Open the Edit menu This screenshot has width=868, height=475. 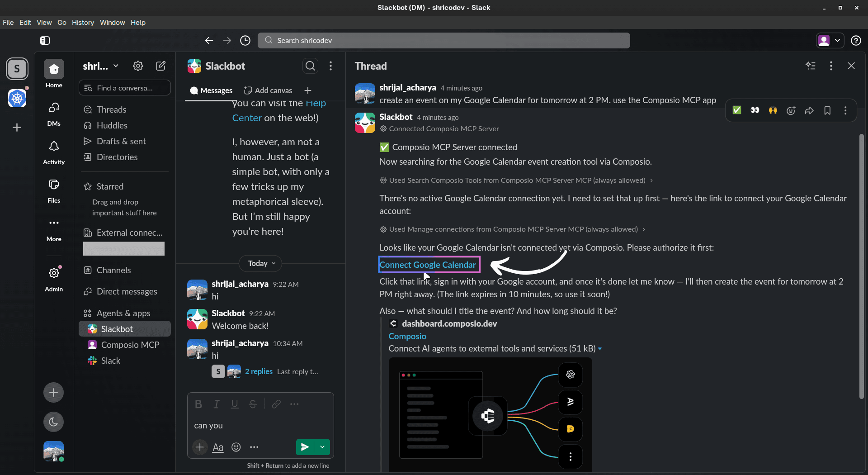[25, 23]
